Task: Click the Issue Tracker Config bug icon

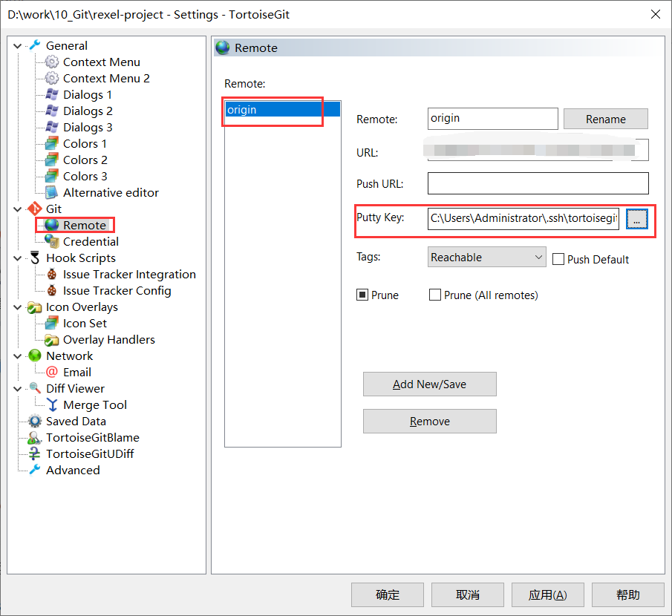Action: point(52,290)
